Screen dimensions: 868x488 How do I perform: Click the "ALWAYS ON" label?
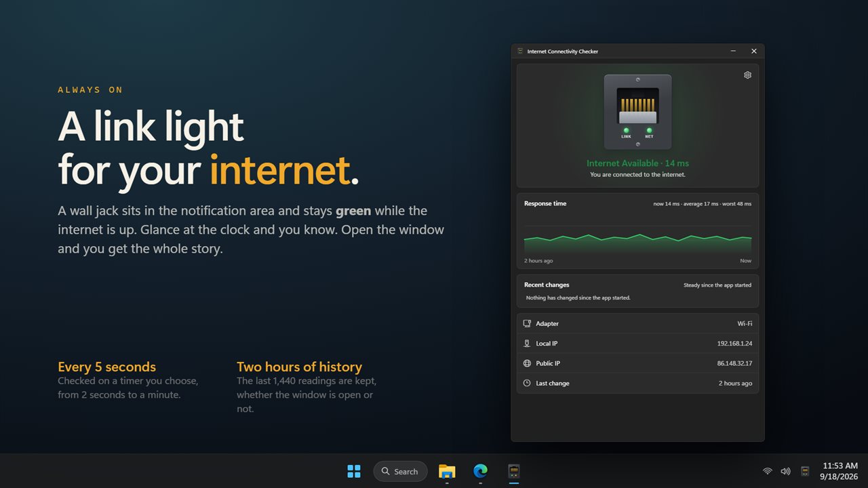90,89
